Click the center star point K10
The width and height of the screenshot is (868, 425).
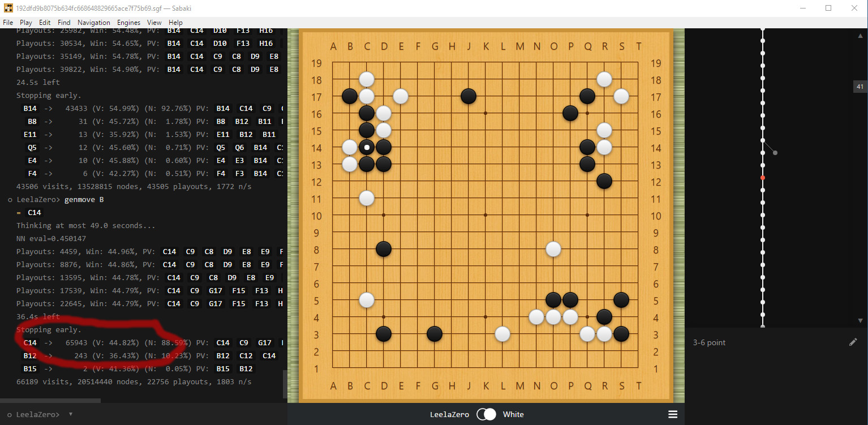[x=485, y=215]
